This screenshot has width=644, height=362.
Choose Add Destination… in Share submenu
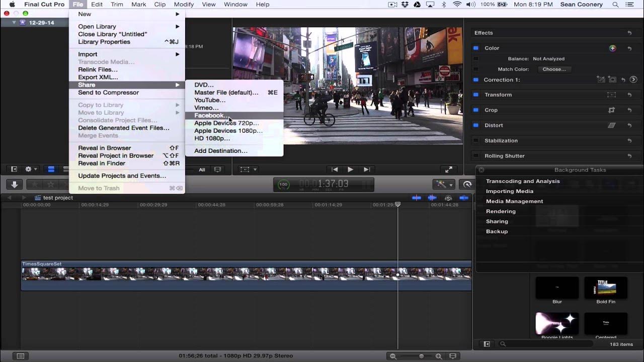[234, 151]
